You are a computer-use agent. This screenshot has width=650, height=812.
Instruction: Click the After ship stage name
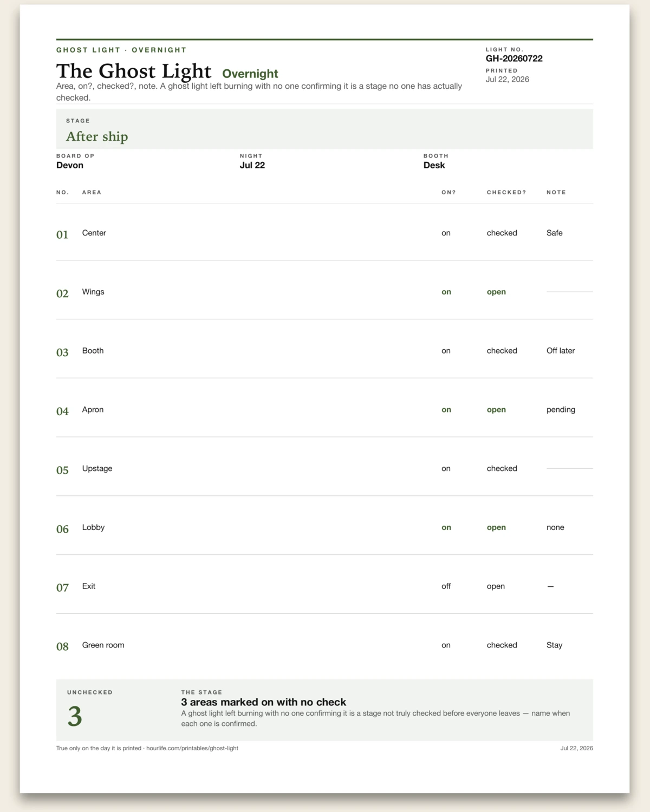(x=97, y=136)
